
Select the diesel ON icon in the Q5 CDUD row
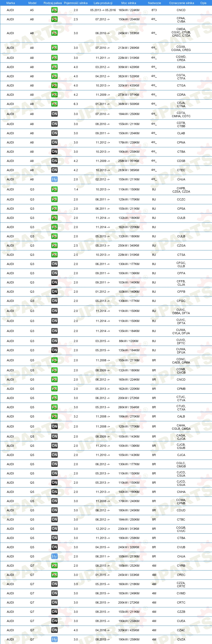tap(54, 510)
